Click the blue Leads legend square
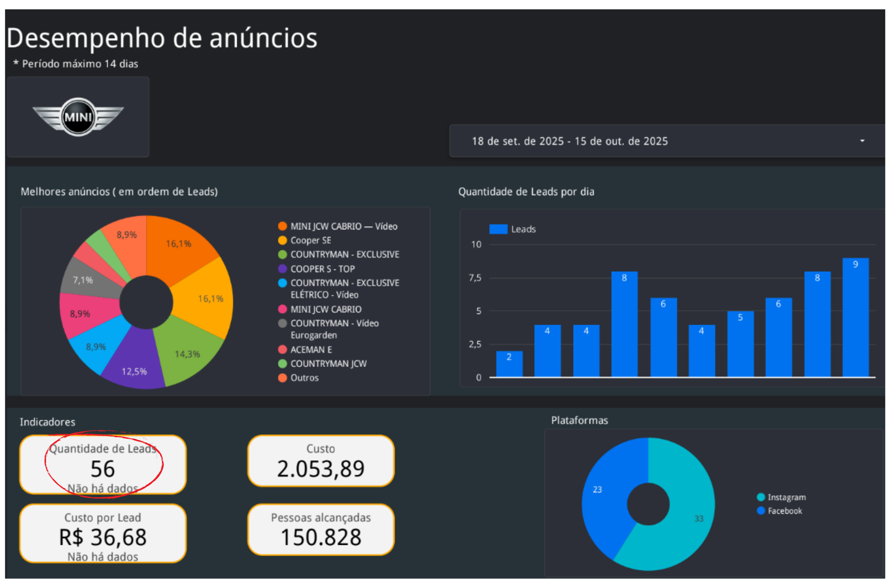890x588 pixels. coord(498,229)
